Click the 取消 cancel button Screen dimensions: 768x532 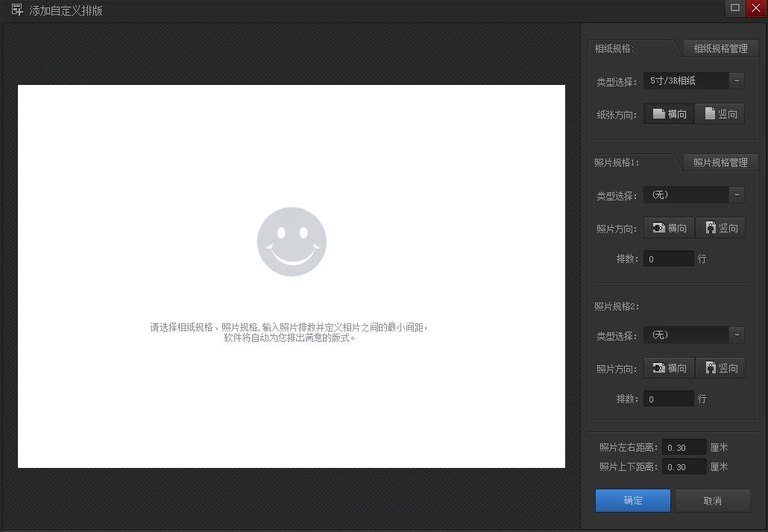click(x=712, y=500)
